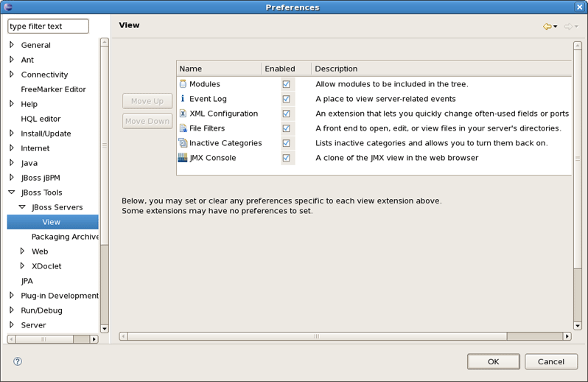This screenshot has width=588, height=382.
Task: Toggle File Filters enabled checkbox
Action: click(286, 128)
